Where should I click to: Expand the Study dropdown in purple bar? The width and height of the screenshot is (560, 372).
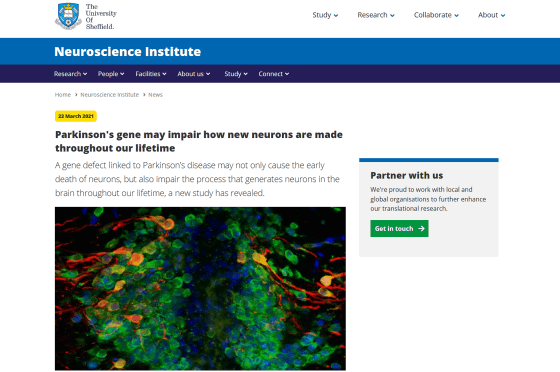click(x=236, y=74)
